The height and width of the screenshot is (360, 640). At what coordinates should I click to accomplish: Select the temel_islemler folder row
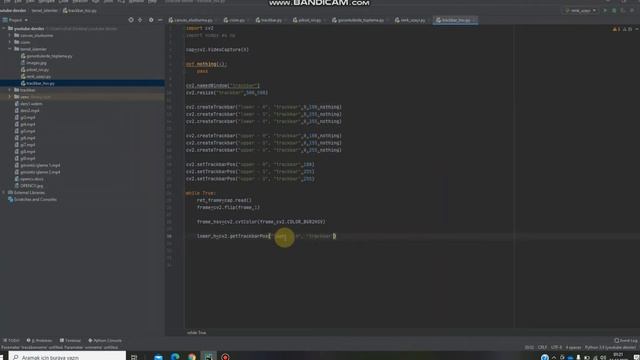click(82, 49)
